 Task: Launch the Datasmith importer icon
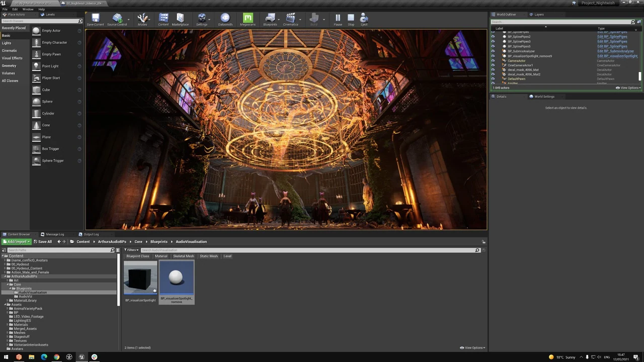point(225,20)
